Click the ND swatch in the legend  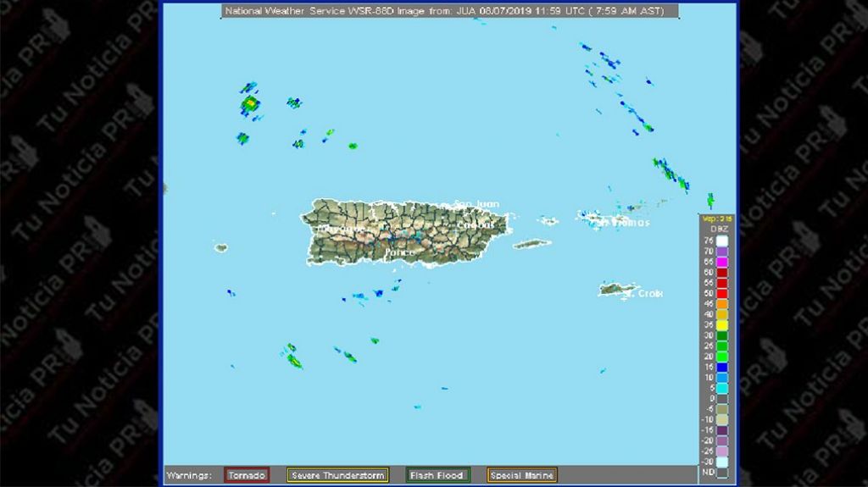coord(722,472)
